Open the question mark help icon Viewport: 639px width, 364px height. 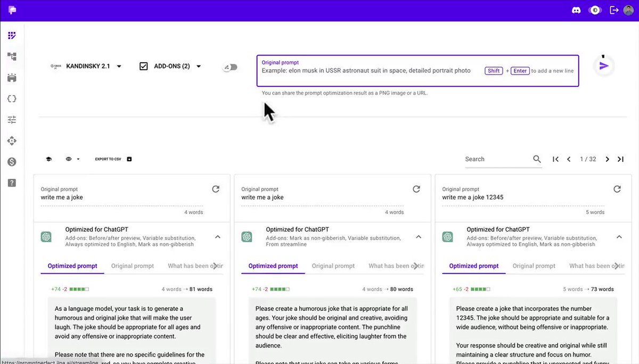[12, 183]
